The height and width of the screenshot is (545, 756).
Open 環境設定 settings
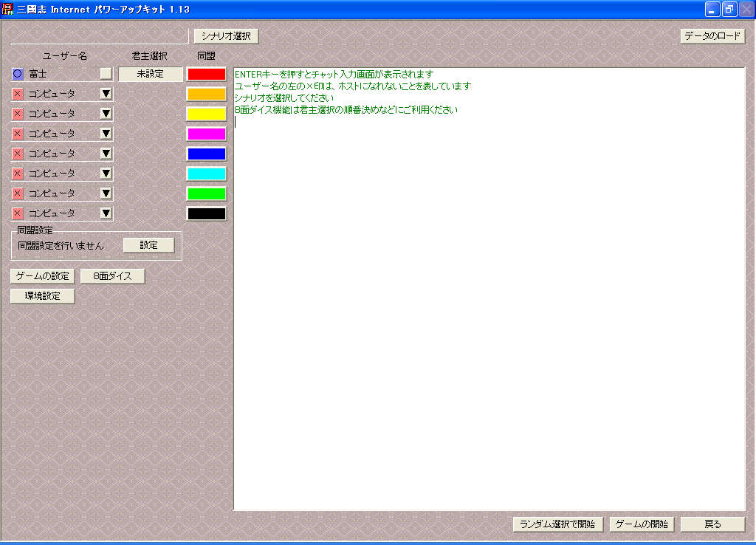[42, 295]
